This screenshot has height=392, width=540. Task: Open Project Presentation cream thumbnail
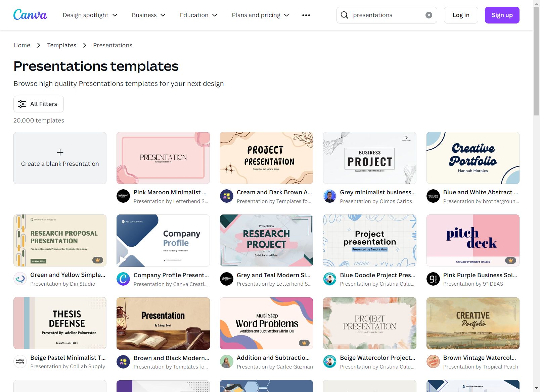click(266, 158)
